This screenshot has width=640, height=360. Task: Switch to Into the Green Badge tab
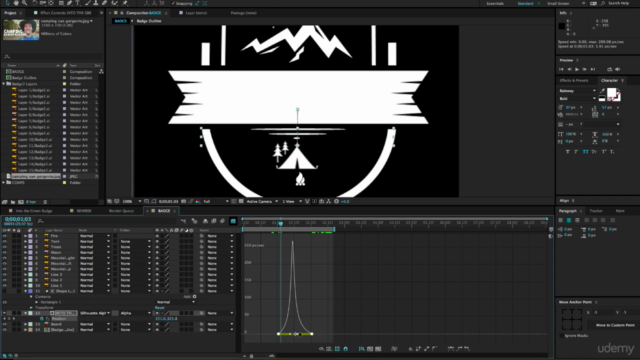tap(34, 211)
